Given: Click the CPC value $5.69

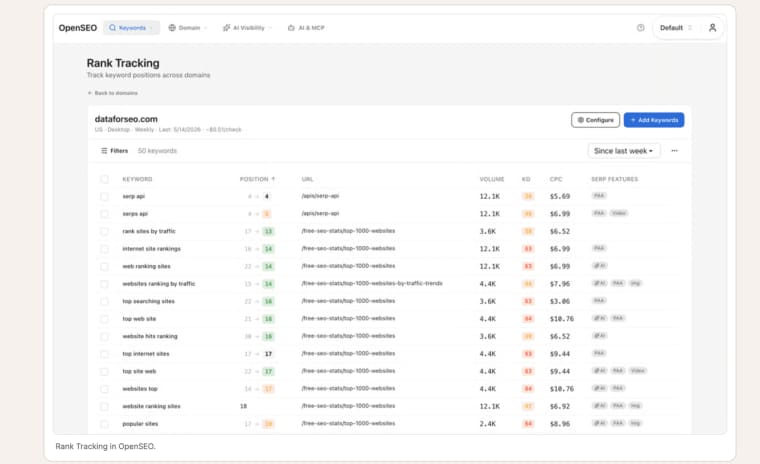Looking at the screenshot, I should (x=560, y=196).
